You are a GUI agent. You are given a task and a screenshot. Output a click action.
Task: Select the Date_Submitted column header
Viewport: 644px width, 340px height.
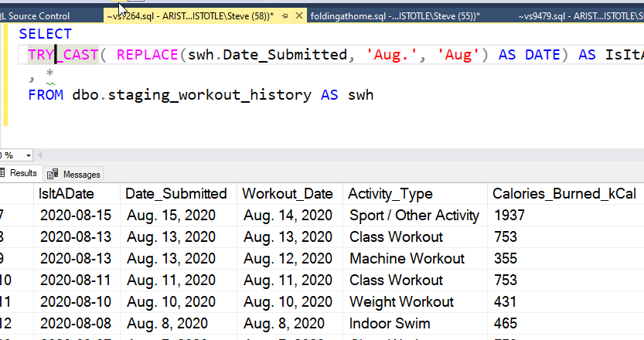[x=176, y=194]
